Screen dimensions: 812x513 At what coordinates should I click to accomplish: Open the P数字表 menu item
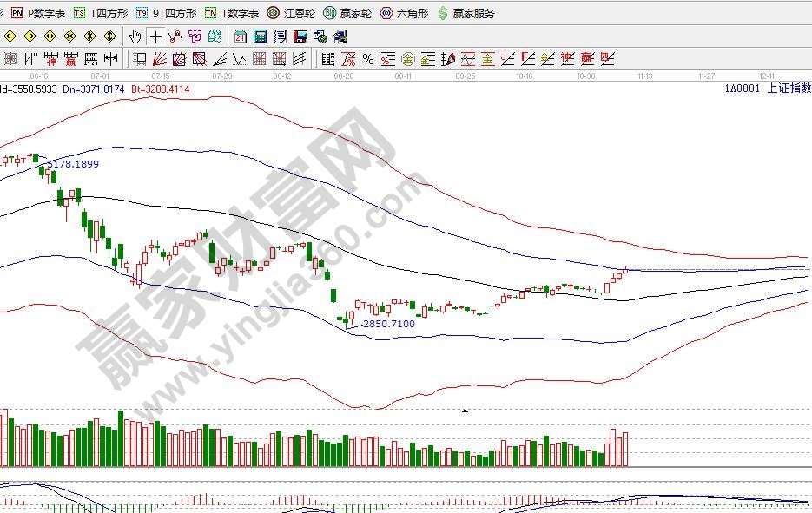coord(38,13)
